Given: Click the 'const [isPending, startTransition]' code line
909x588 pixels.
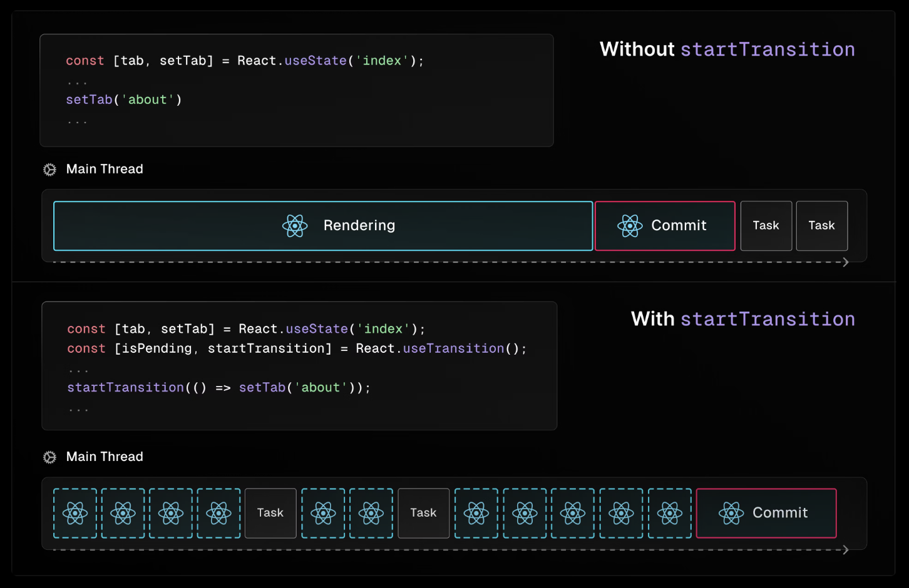Looking at the screenshot, I should click(x=297, y=348).
